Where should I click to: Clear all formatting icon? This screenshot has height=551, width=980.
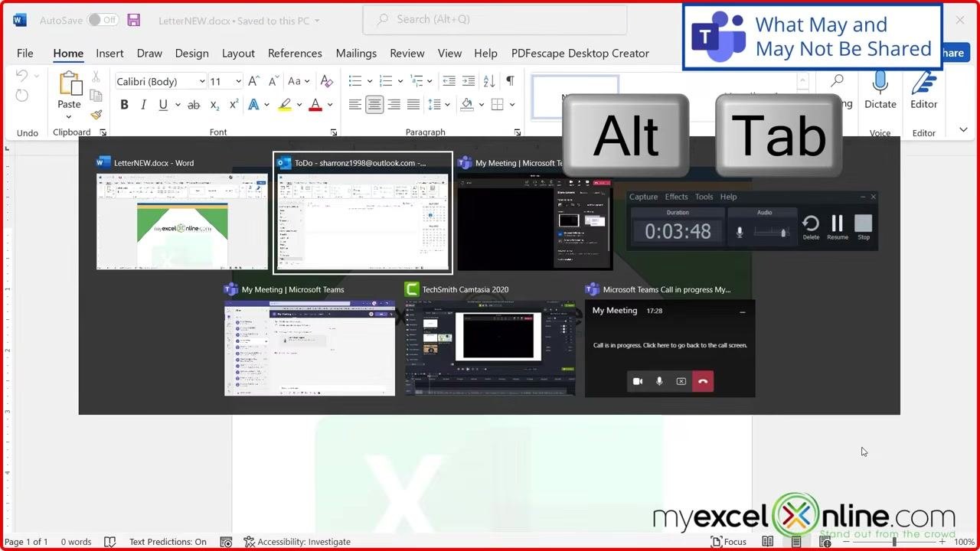(x=327, y=81)
